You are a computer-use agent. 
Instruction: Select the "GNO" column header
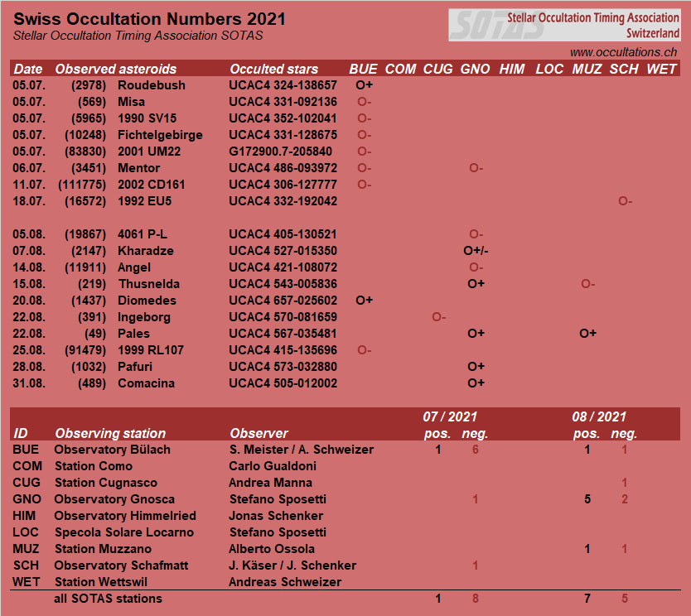tap(475, 69)
